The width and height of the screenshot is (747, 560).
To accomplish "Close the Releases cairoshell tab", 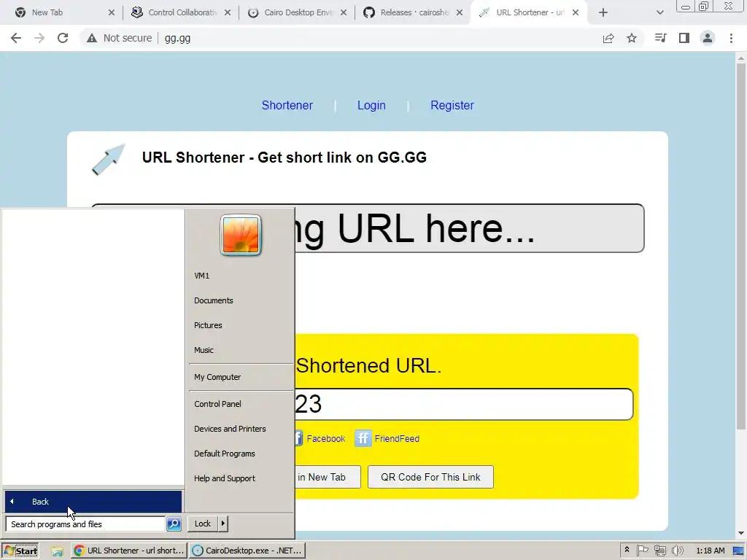I will 460,12.
